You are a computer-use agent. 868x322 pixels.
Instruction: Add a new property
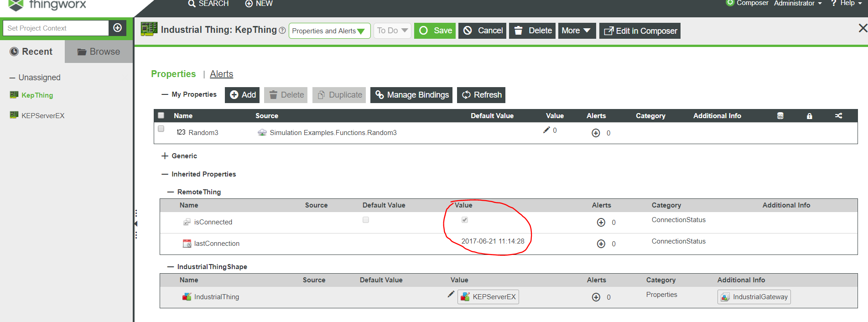242,95
